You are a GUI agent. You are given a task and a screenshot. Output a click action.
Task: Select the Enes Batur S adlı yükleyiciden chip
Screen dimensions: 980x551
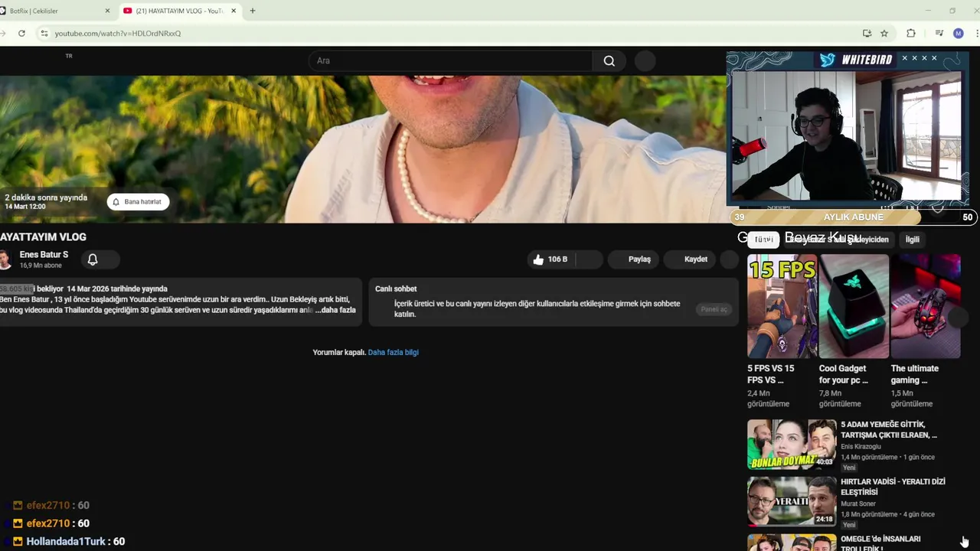point(838,240)
